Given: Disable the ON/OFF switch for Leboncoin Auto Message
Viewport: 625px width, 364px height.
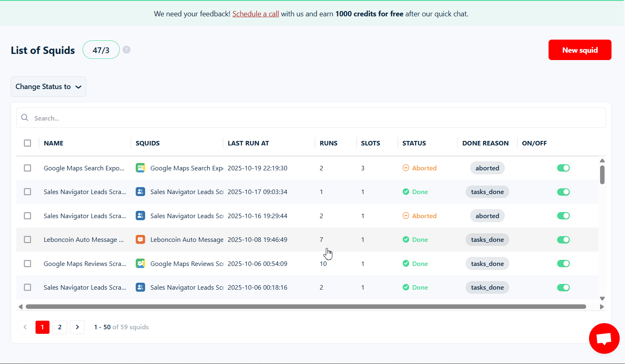Looking at the screenshot, I should coord(563,239).
